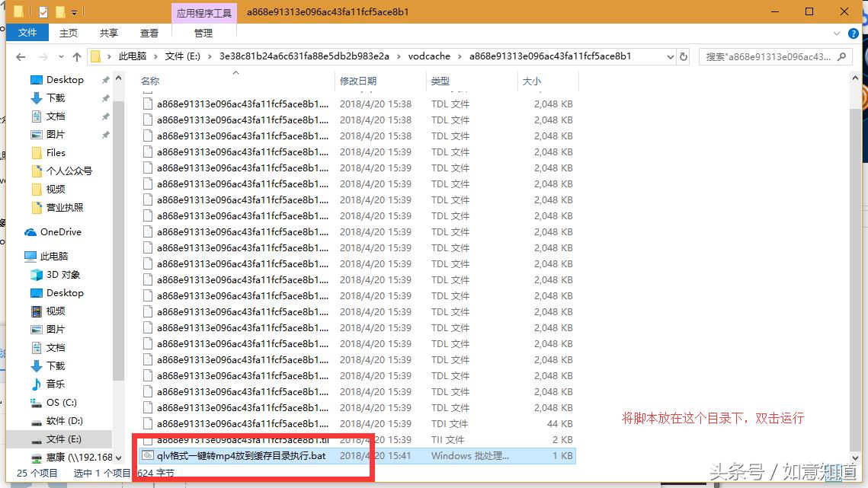Go forward with the forward arrow

click(x=43, y=56)
